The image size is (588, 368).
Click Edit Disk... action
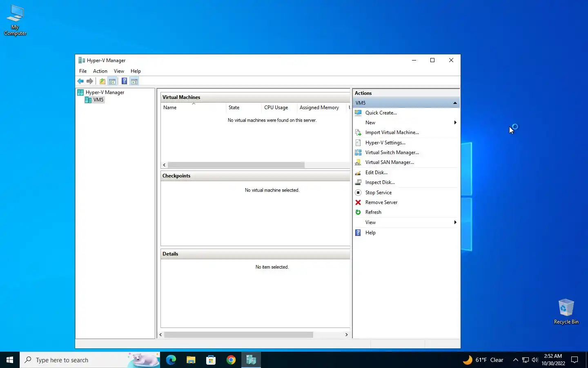point(376,173)
